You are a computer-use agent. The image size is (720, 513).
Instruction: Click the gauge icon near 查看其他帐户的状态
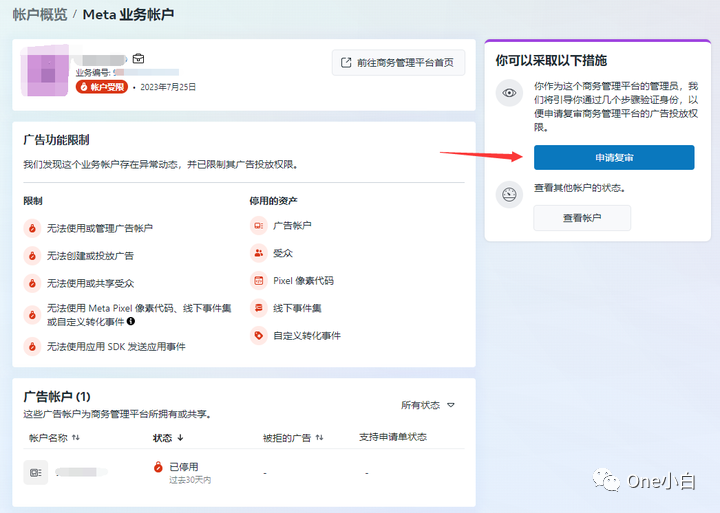[x=509, y=195]
